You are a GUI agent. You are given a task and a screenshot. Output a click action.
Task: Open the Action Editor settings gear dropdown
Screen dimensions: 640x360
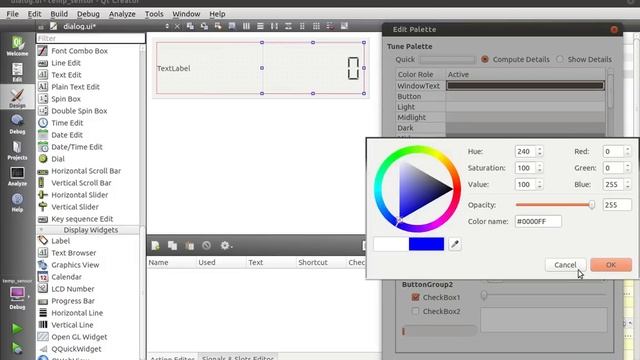[226, 245]
